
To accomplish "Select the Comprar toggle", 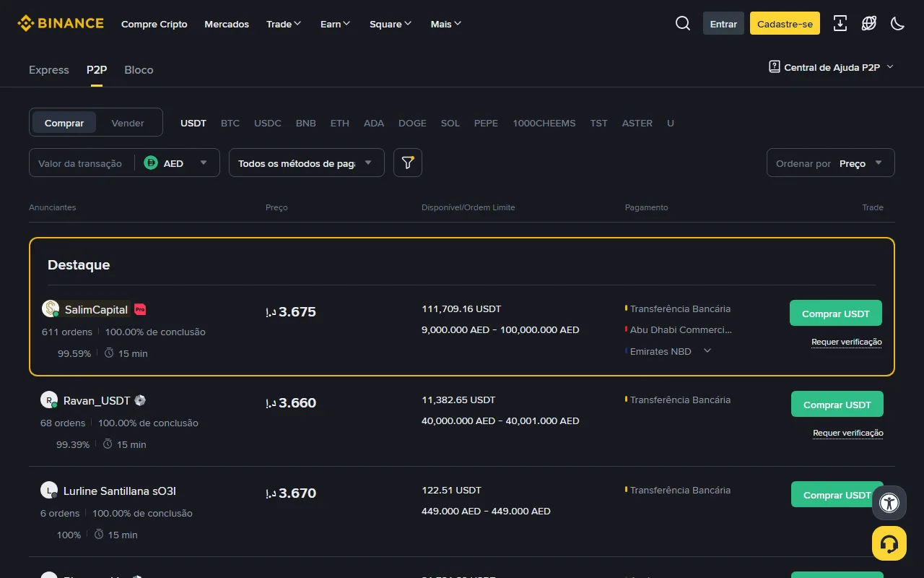I will [64, 123].
